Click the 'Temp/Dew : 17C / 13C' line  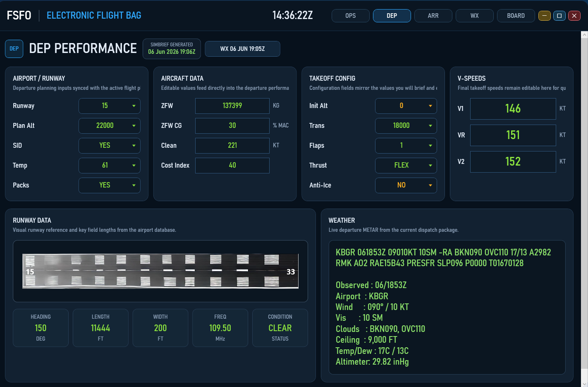pos(372,351)
